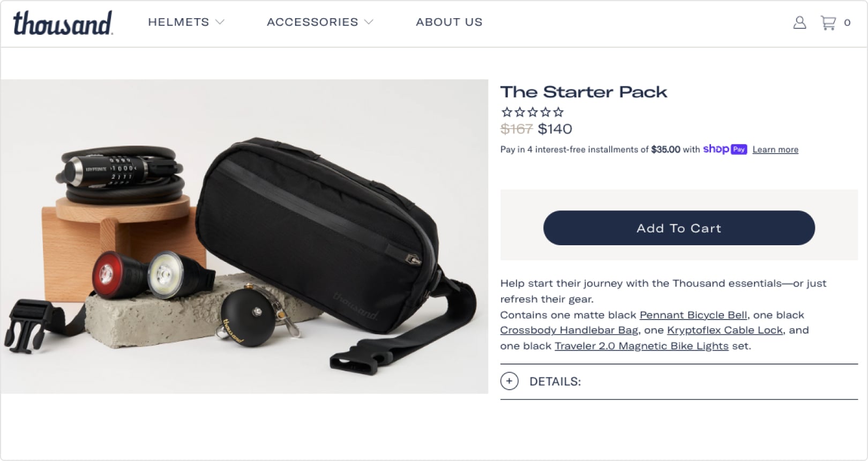Open the Pennant Bicycle Bell link
Screen dimensions: 868x461
tap(693, 315)
